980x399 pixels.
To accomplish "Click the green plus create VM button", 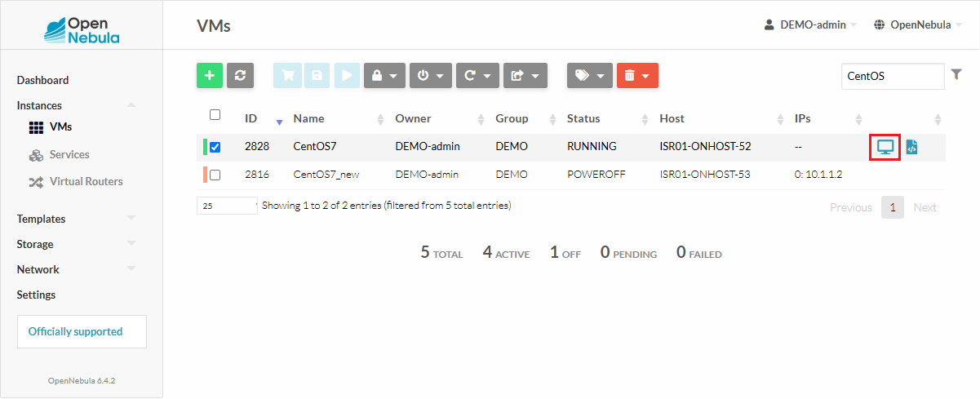I will pyautogui.click(x=209, y=75).
